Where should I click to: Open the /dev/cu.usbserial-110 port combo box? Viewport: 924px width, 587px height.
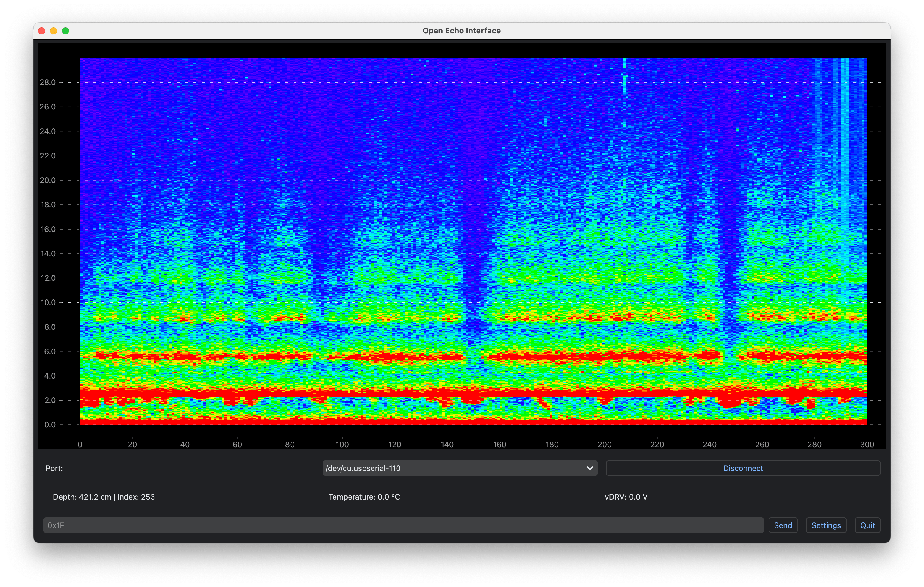pyautogui.click(x=453, y=468)
